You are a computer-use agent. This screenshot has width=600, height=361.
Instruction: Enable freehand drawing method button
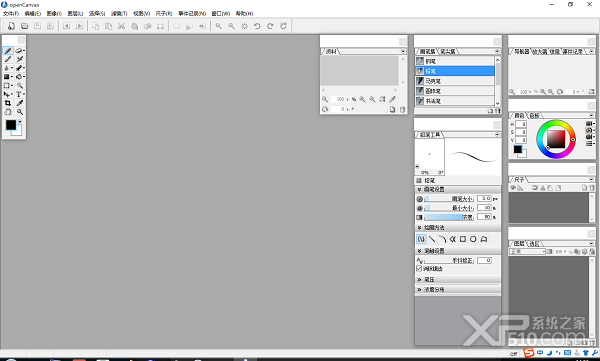(x=421, y=239)
